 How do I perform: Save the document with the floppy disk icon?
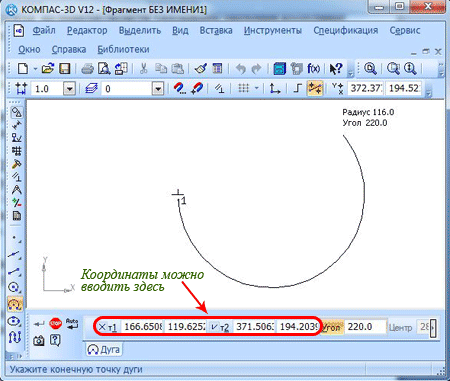(x=64, y=69)
